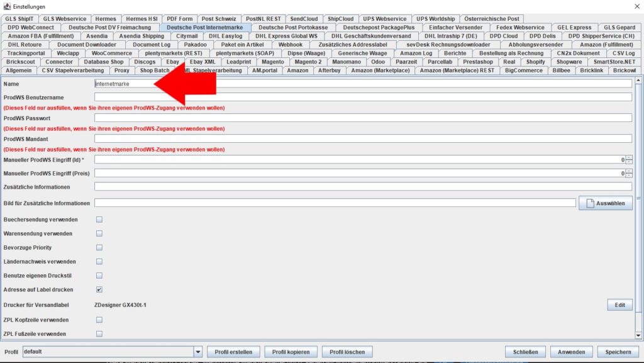Click the Speichern button
Screen dimensions: 644x363
(618, 352)
